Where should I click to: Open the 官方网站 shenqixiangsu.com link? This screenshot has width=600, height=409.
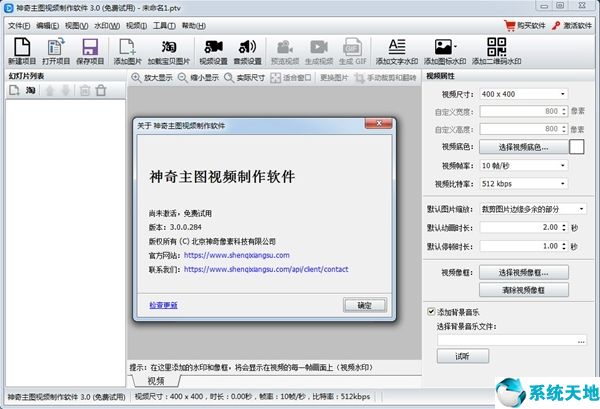(236, 255)
